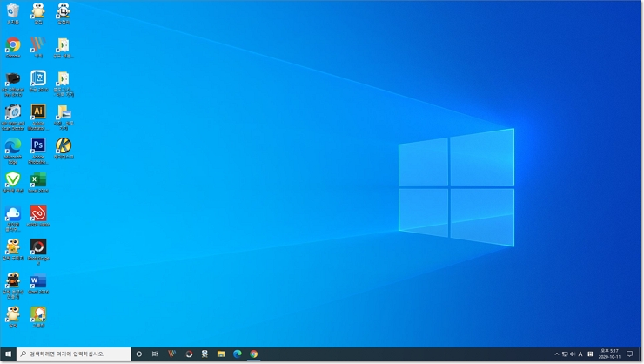Open Cortana circle on taskbar
Image resolution: width=644 pixels, height=364 pixels.
click(139, 354)
